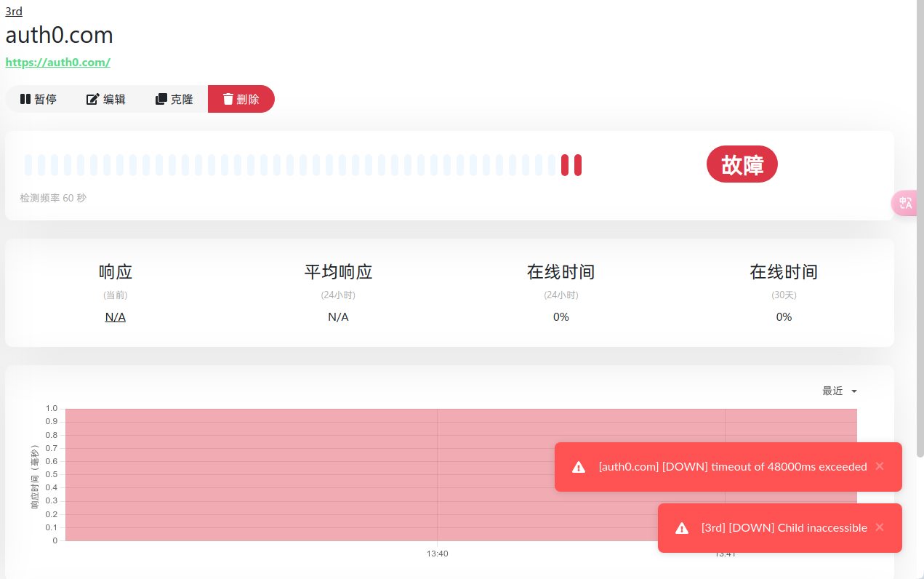Click the 检测频率 60 秒 text
Viewport: 924px width, 579px height.
click(53, 198)
